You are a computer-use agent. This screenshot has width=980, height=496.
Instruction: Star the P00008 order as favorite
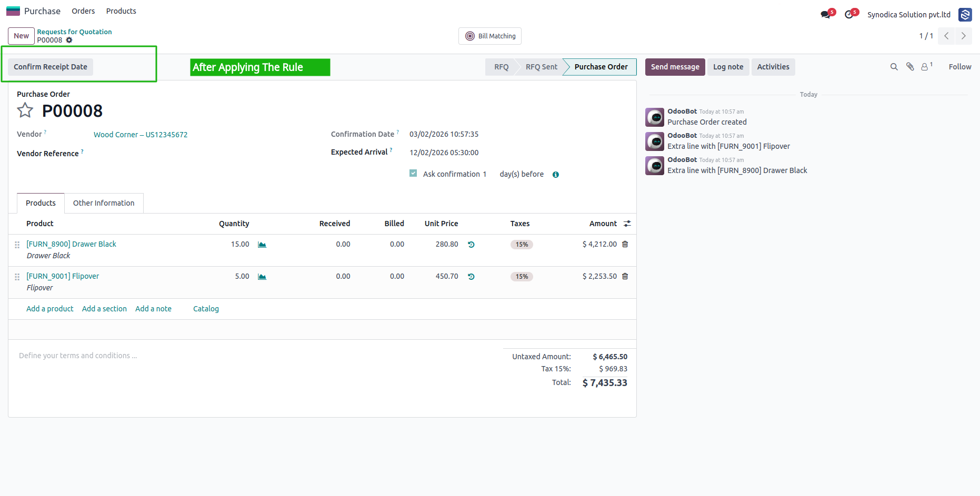point(25,110)
